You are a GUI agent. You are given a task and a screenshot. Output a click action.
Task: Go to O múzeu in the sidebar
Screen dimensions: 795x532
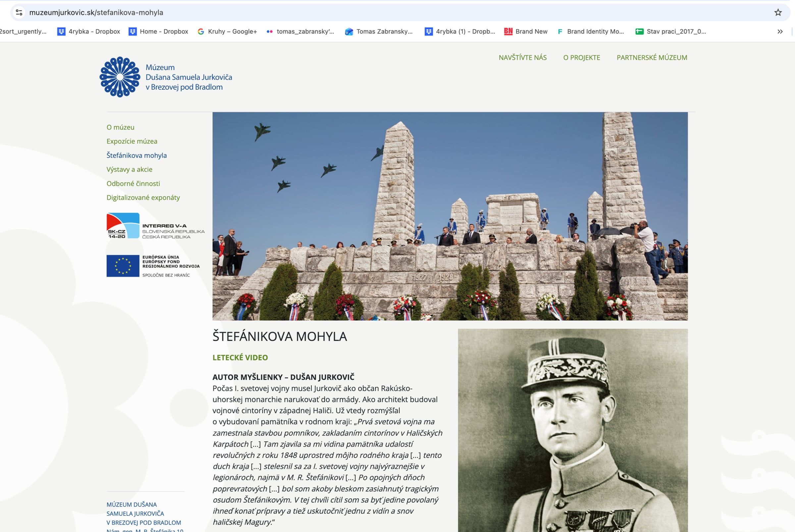tap(121, 127)
